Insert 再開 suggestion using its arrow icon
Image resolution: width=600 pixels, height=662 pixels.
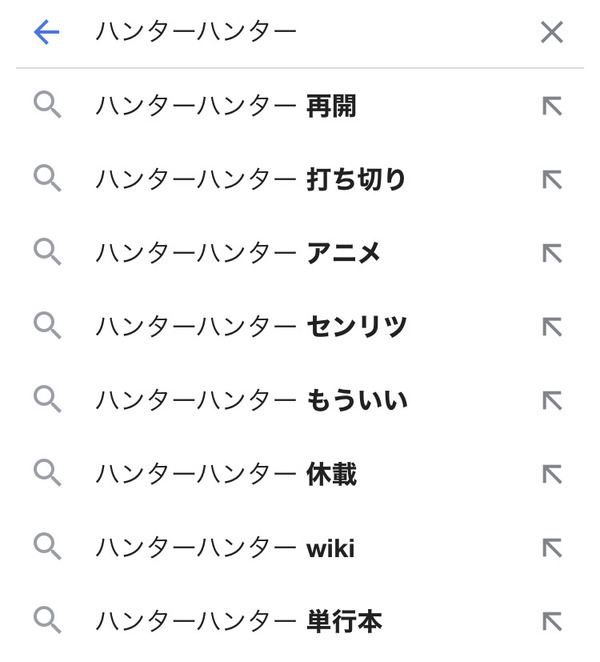pyautogui.click(x=551, y=106)
